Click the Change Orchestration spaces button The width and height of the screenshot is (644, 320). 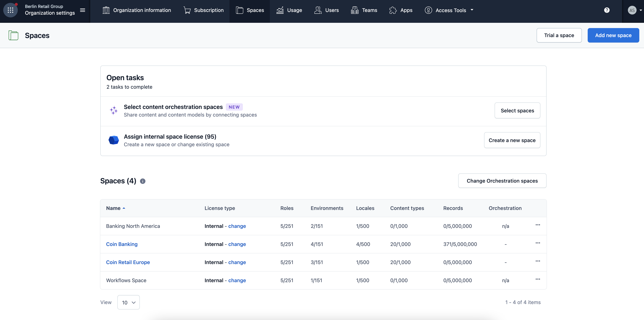click(502, 181)
